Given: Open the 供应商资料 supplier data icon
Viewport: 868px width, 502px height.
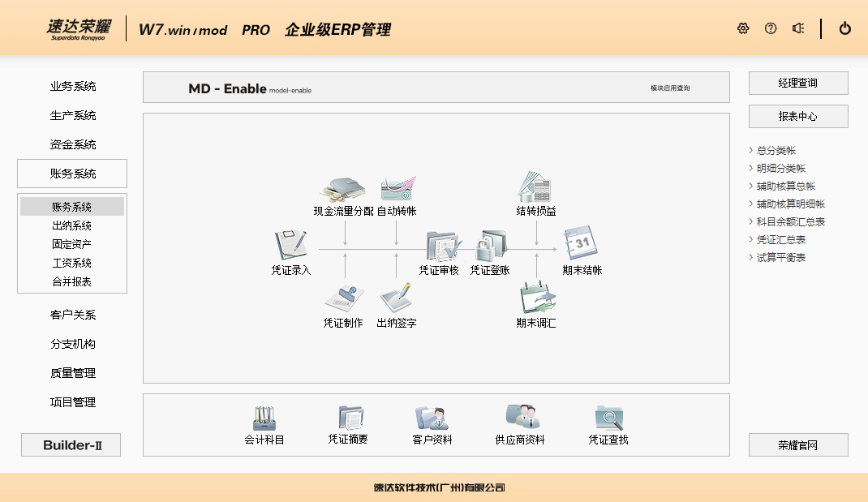Looking at the screenshot, I should [x=520, y=418].
